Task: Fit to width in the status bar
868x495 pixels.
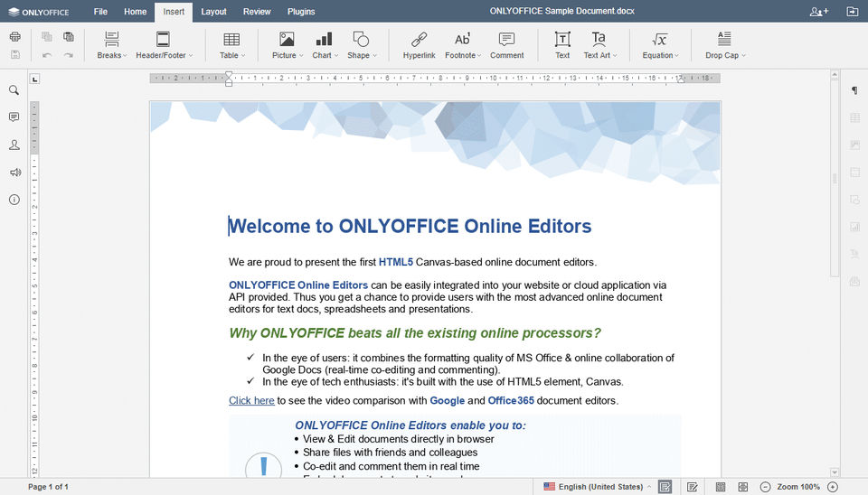Action: tap(743, 487)
